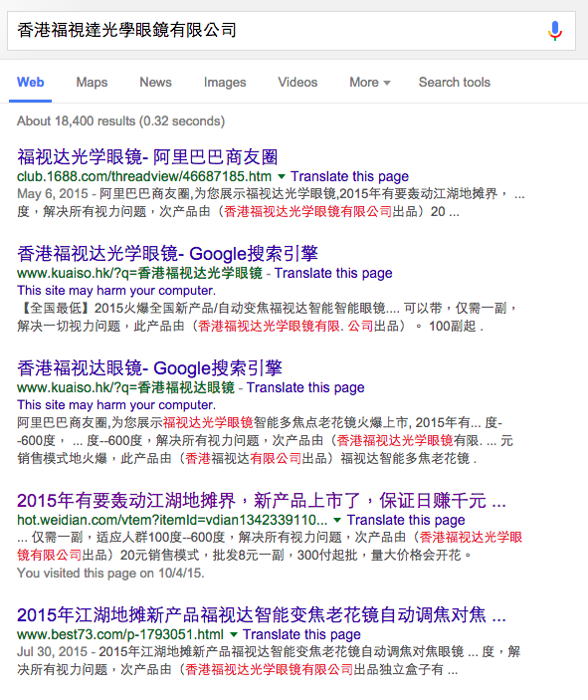Switch to the News tab
Image resolution: width=588 pixels, height=700 pixels.
coord(155,82)
